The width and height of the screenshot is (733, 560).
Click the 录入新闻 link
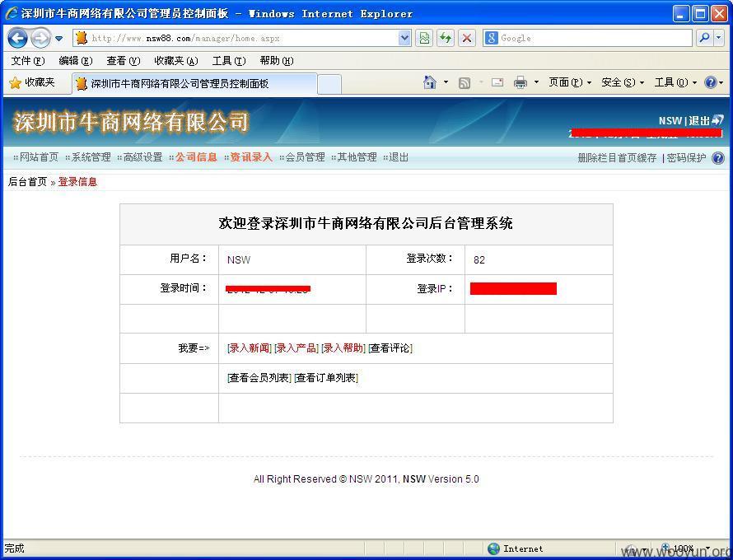coord(250,348)
